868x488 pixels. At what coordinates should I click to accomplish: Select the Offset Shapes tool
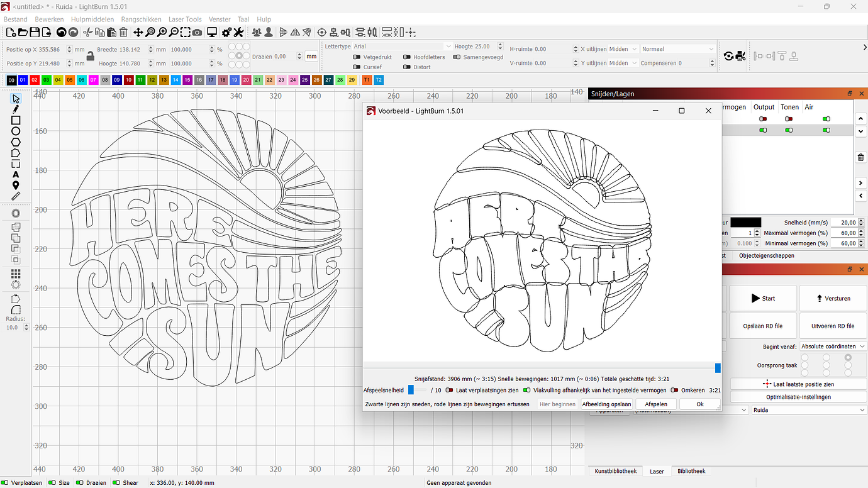point(16,213)
